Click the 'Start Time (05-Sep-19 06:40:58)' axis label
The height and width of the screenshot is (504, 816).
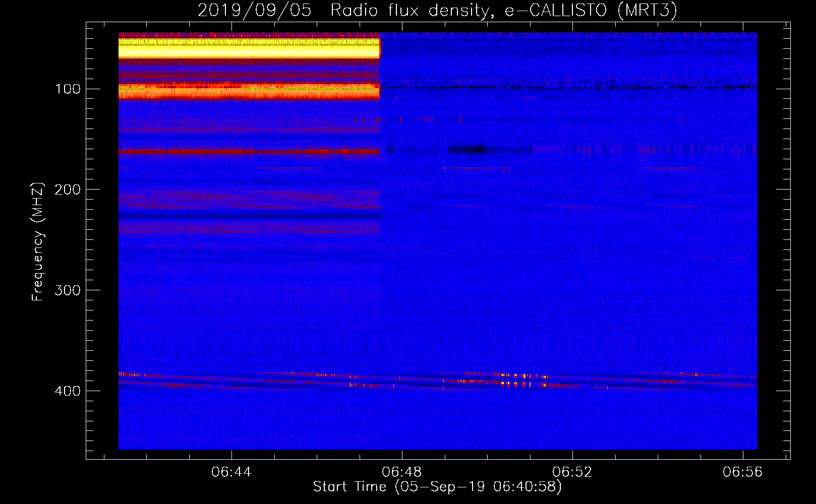pyautogui.click(x=437, y=487)
